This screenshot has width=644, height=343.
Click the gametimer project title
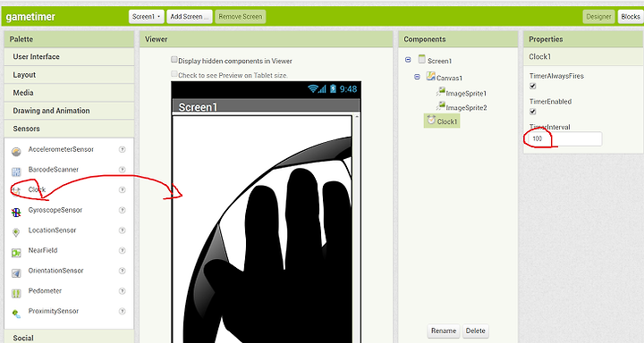pyautogui.click(x=30, y=17)
